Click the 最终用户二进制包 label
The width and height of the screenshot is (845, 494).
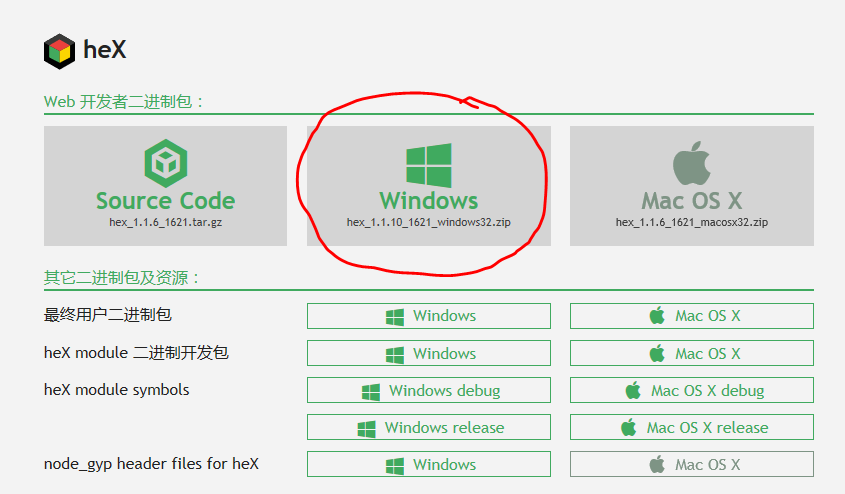coord(108,315)
